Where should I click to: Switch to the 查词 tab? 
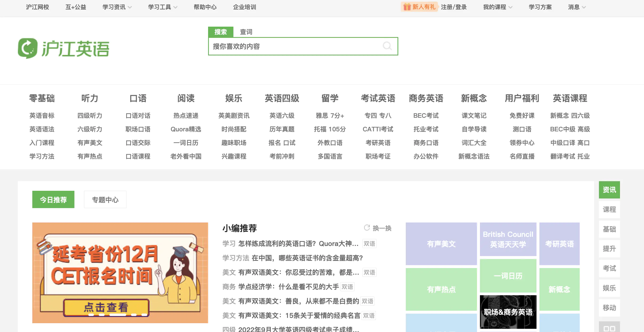246,32
